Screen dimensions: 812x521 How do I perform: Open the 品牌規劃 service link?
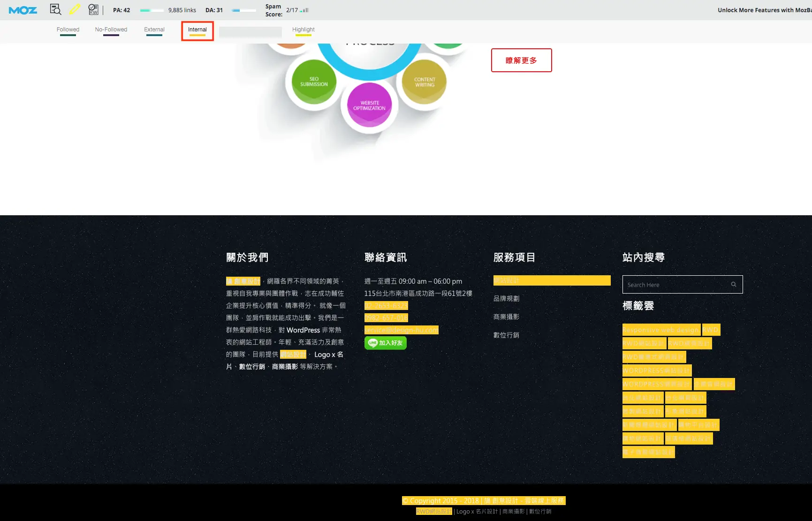pos(507,298)
